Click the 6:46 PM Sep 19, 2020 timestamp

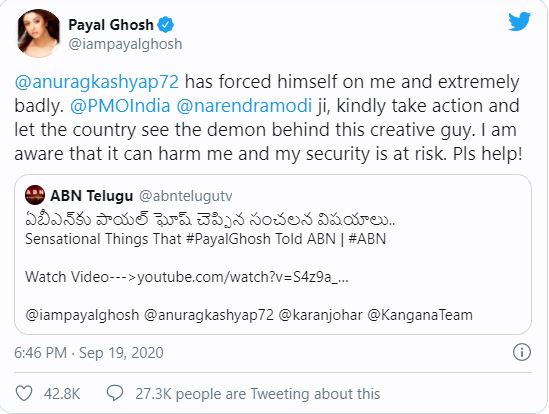coord(89,353)
